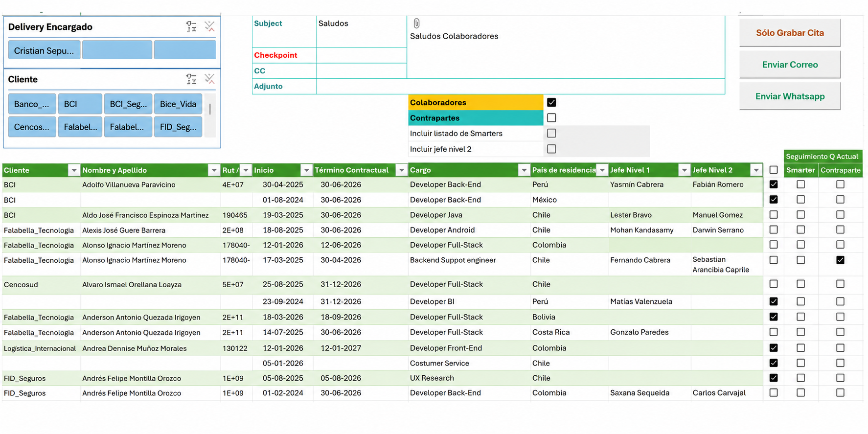Click the Saludos Colaboradores message body

point(566,47)
